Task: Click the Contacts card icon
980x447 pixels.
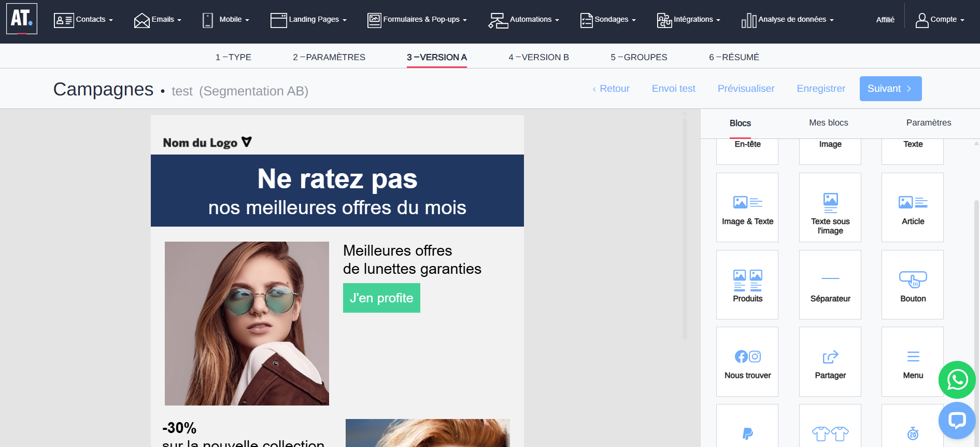Action: coord(64,20)
